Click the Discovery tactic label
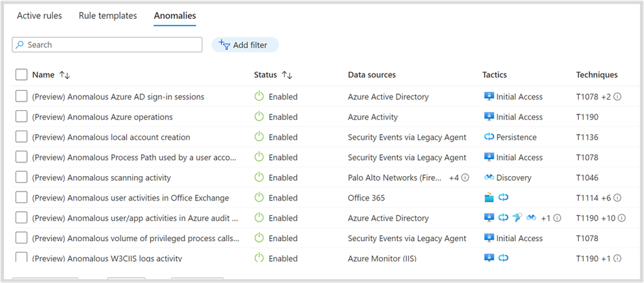The width and height of the screenshot is (644, 283). click(514, 177)
